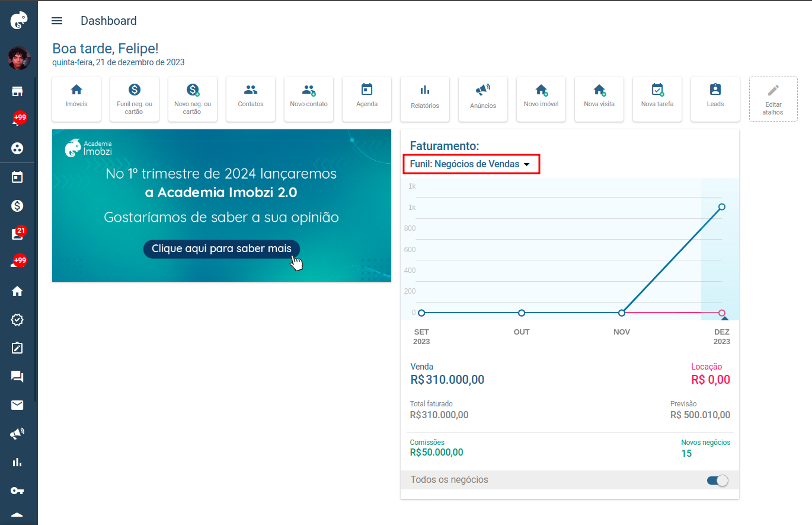Open the envelope mail icon in sidebar

click(17, 405)
